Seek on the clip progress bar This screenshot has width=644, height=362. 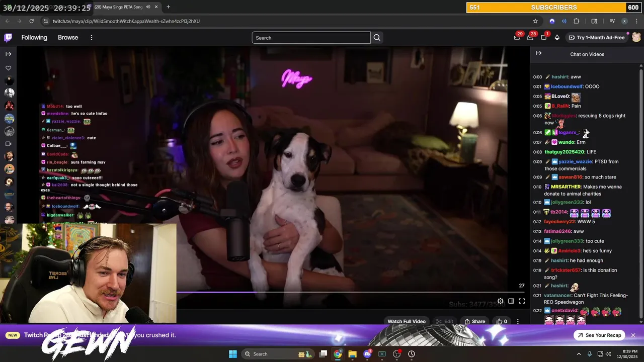[350, 292]
